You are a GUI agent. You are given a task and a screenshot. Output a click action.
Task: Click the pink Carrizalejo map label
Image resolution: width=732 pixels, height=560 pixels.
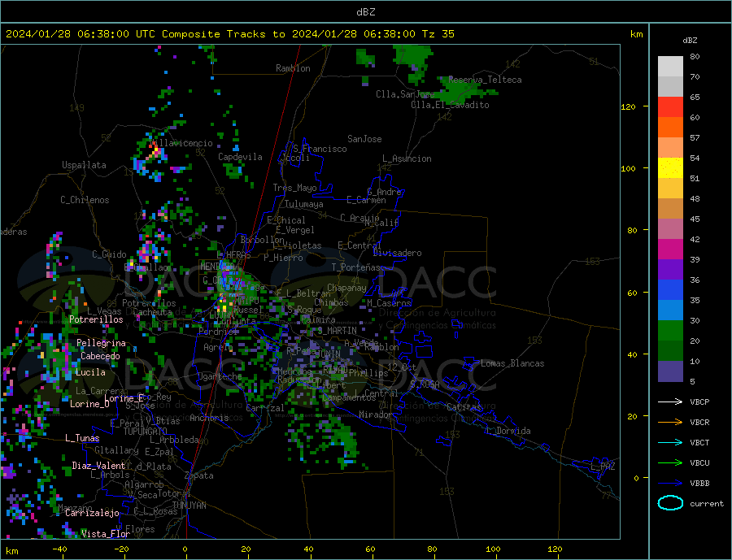coord(92,514)
